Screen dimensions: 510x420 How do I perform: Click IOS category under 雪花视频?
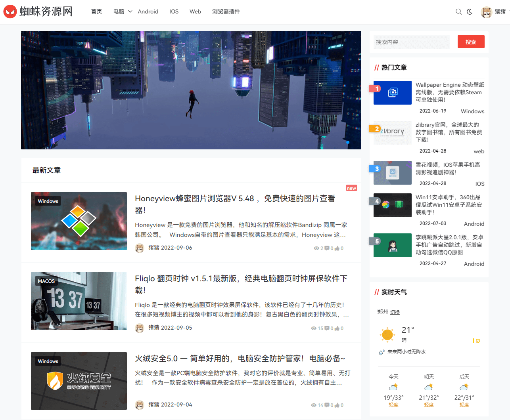pyautogui.click(x=480, y=184)
